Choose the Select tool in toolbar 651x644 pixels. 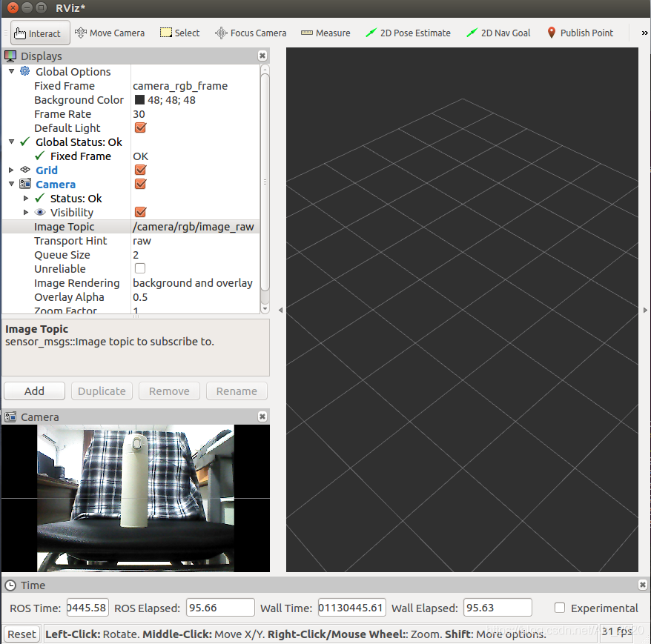click(x=179, y=33)
